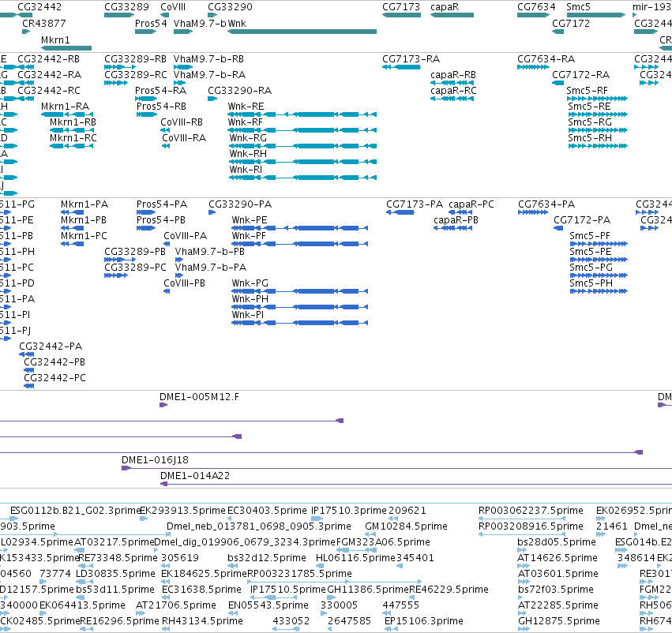This screenshot has width=672, height=633.
Task: Click the Smc5-RH transcript
Action: [598, 146]
